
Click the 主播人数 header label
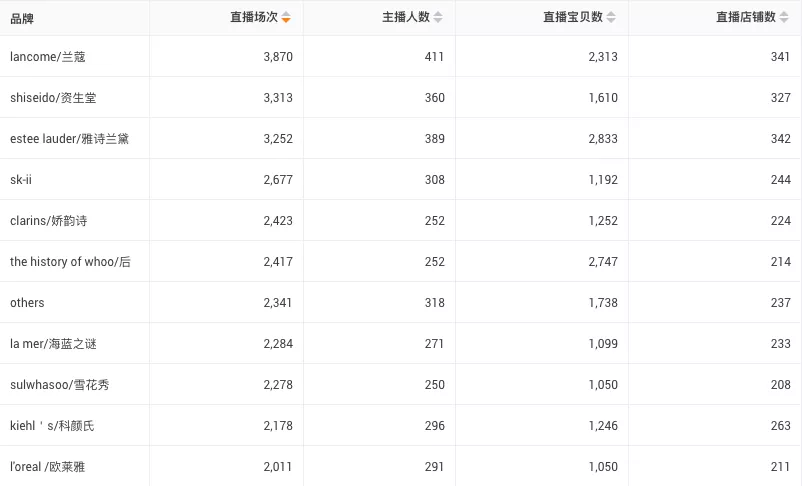pos(406,17)
